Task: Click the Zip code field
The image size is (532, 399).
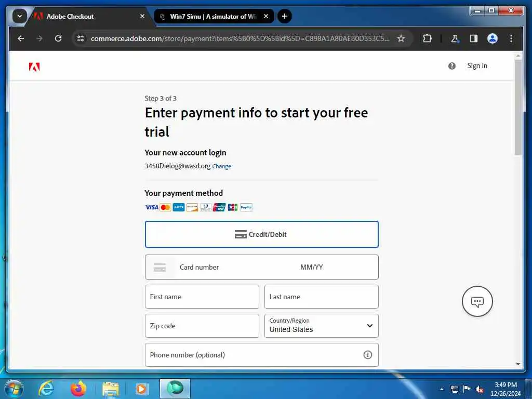Action: pos(202,326)
